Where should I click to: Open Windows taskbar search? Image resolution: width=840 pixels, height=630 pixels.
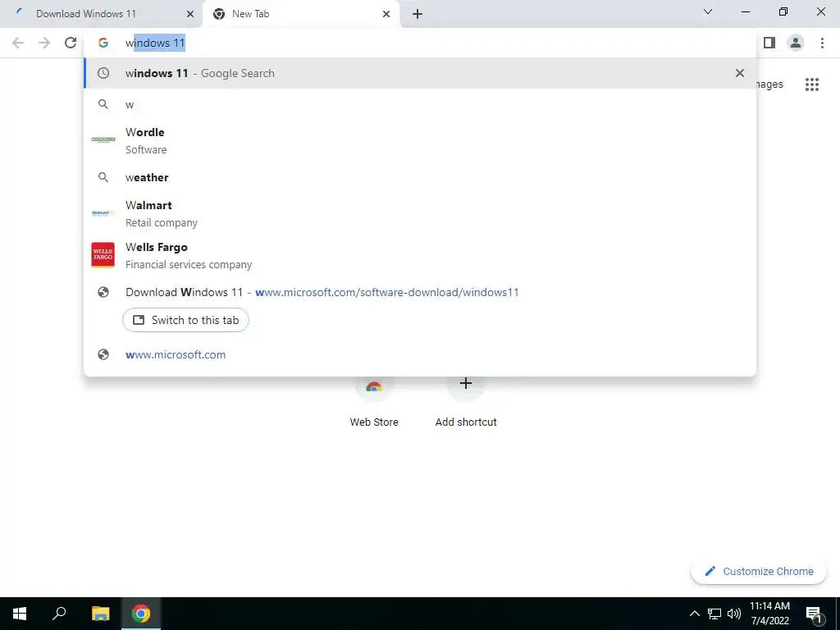coord(59,614)
